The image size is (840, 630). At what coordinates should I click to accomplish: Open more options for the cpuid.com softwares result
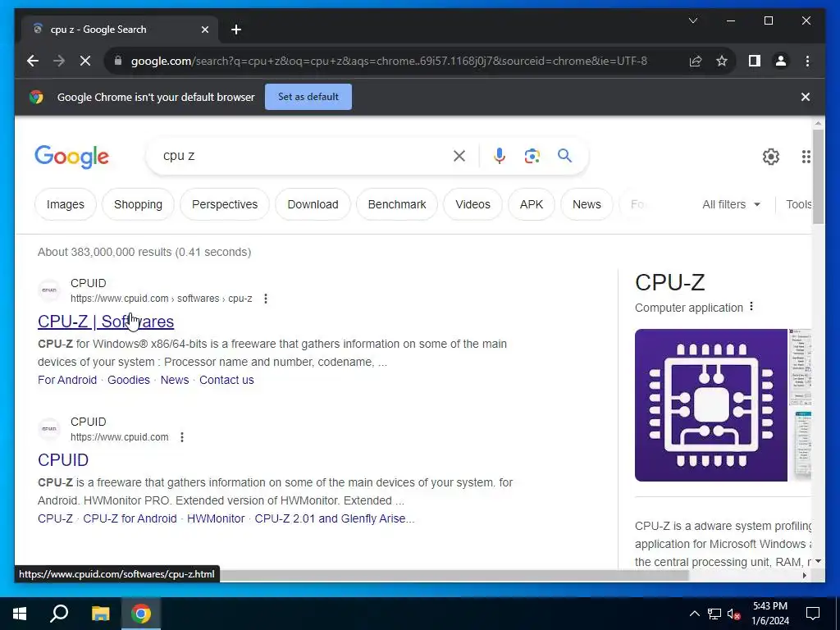[266, 299]
